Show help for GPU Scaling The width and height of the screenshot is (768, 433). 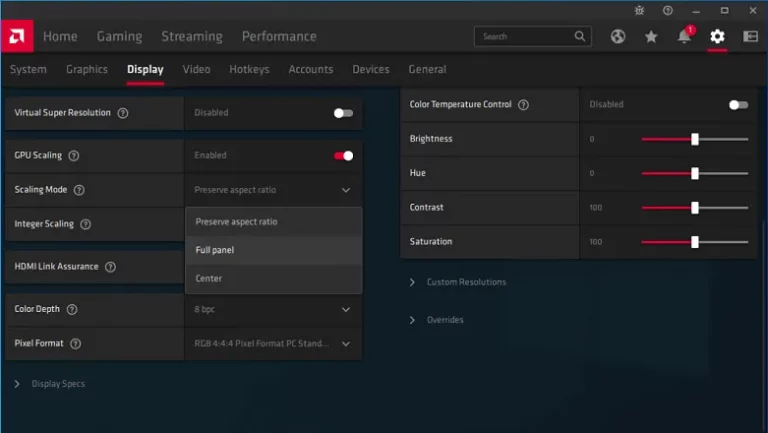click(73, 156)
